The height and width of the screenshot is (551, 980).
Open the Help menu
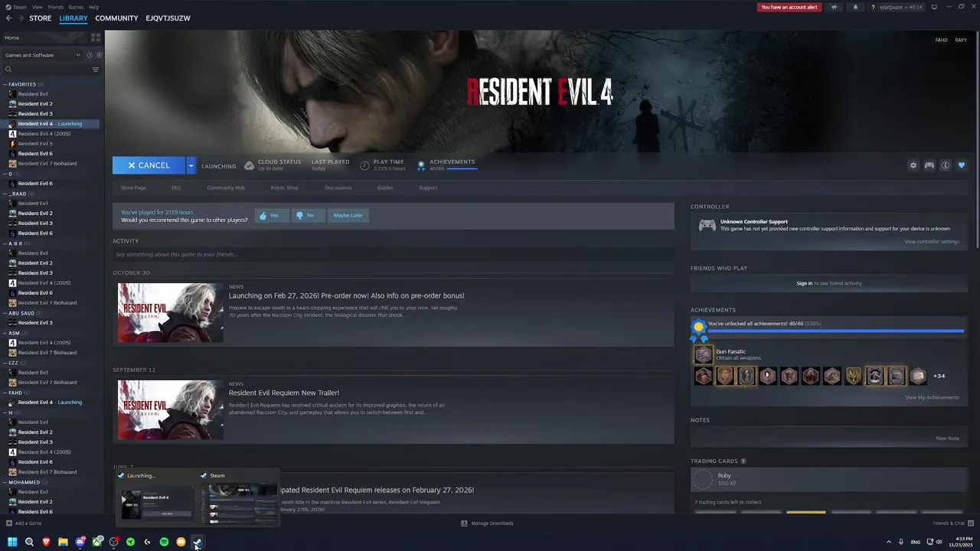coord(93,7)
